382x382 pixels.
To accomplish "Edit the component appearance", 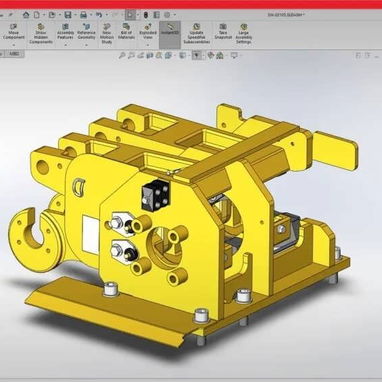I will pyautogui.click(x=211, y=56).
